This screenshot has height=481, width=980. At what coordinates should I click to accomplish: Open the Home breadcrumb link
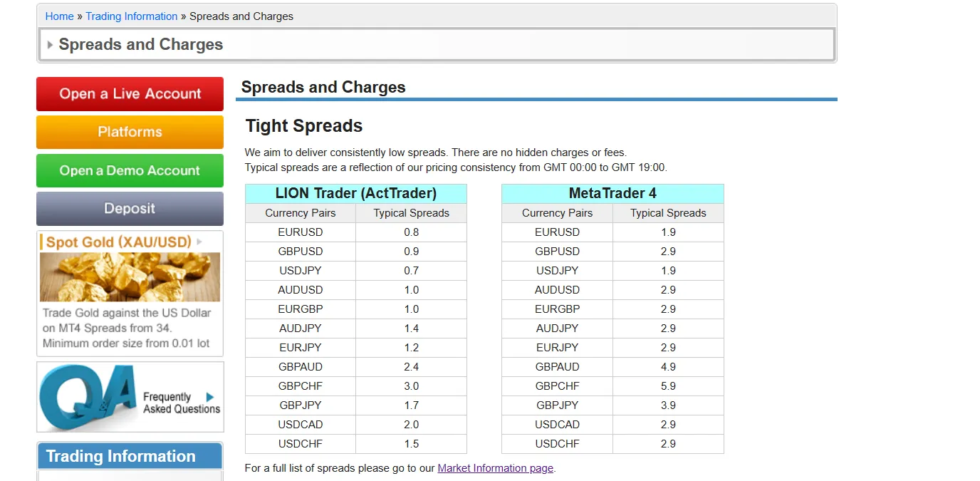59,16
